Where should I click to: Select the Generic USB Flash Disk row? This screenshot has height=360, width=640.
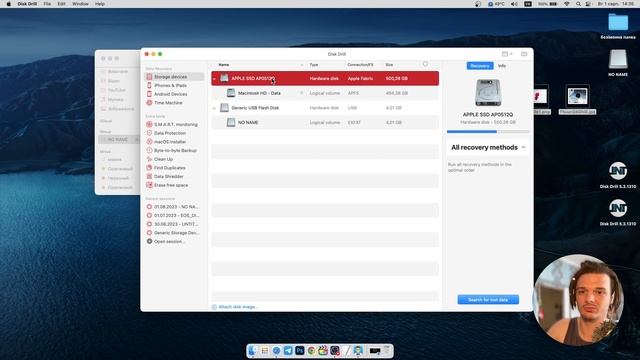pos(325,108)
